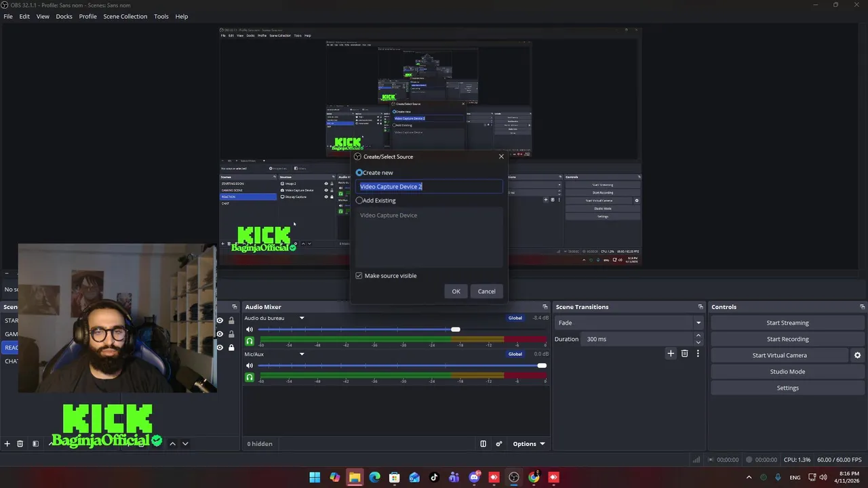Open File Explorer from the taskbar
868x488 pixels.
pyautogui.click(x=355, y=477)
